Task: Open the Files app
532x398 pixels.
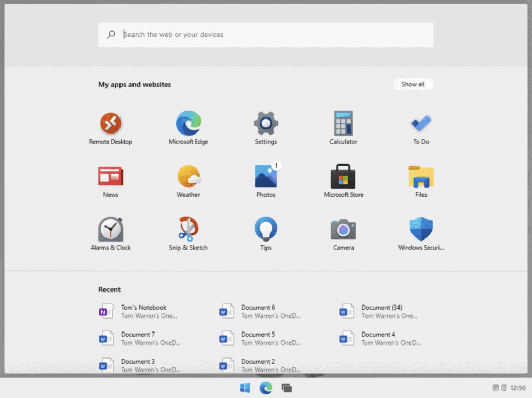Action: (x=421, y=181)
